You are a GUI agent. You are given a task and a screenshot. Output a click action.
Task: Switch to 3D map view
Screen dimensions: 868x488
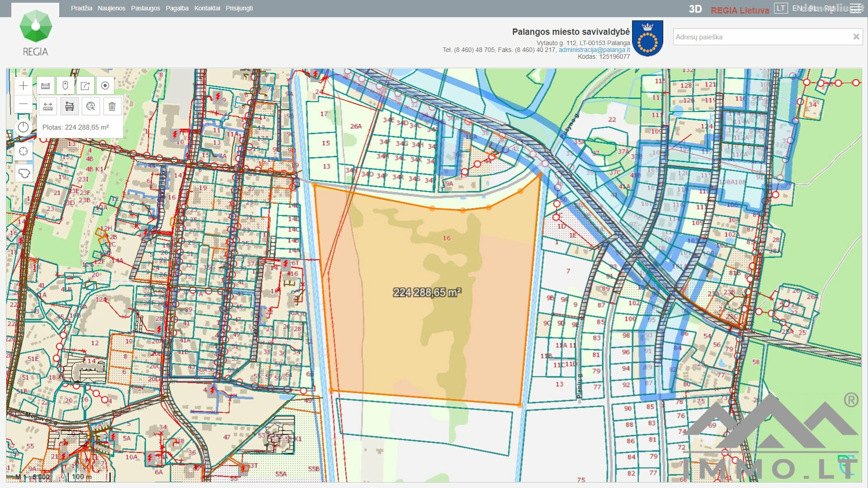pos(695,9)
